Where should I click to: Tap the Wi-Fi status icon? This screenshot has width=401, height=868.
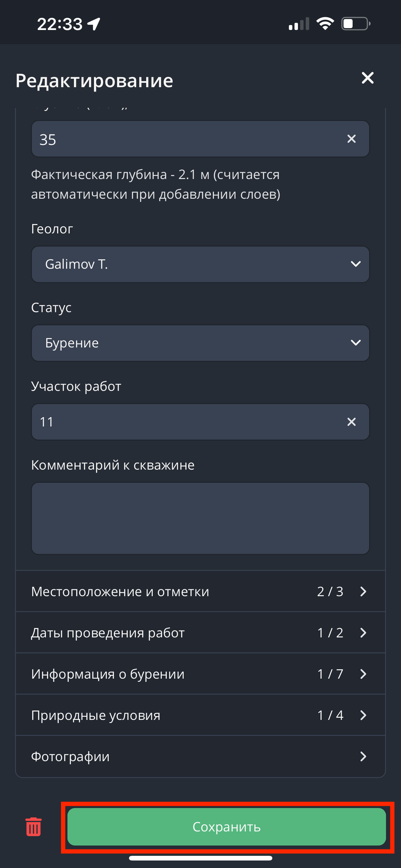click(x=325, y=24)
